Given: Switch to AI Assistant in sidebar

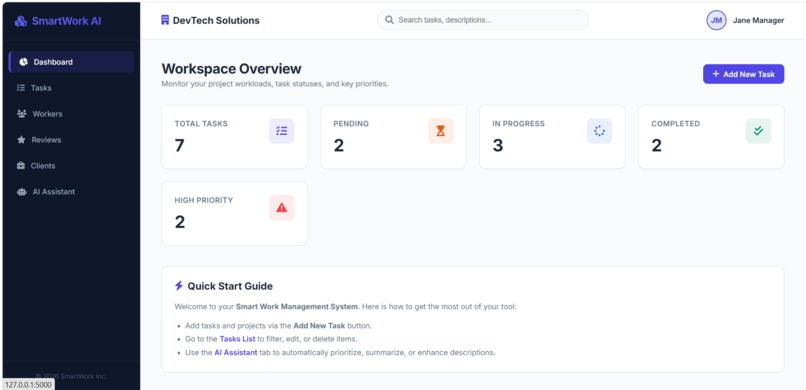Looking at the screenshot, I should pyautogui.click(x=71, y=192).
